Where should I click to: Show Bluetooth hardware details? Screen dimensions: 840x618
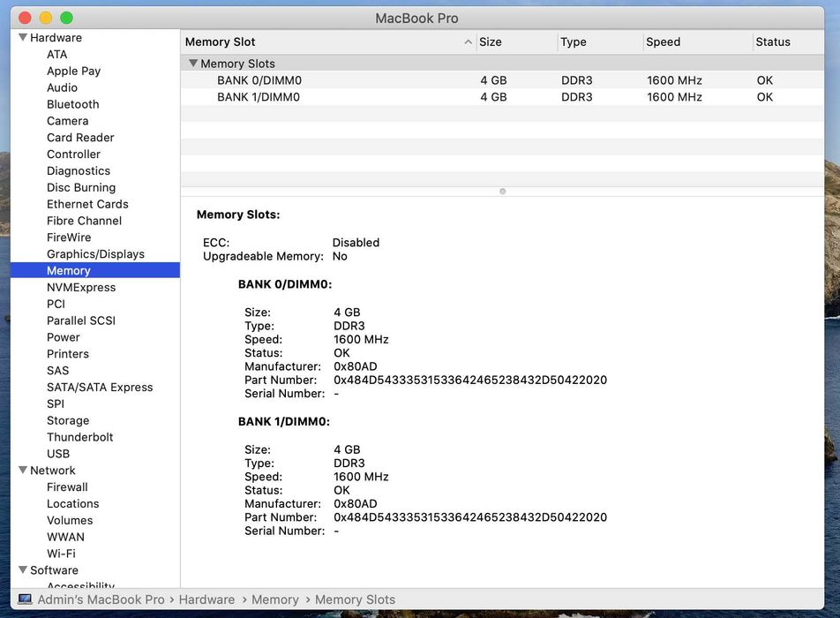(73, 104)
